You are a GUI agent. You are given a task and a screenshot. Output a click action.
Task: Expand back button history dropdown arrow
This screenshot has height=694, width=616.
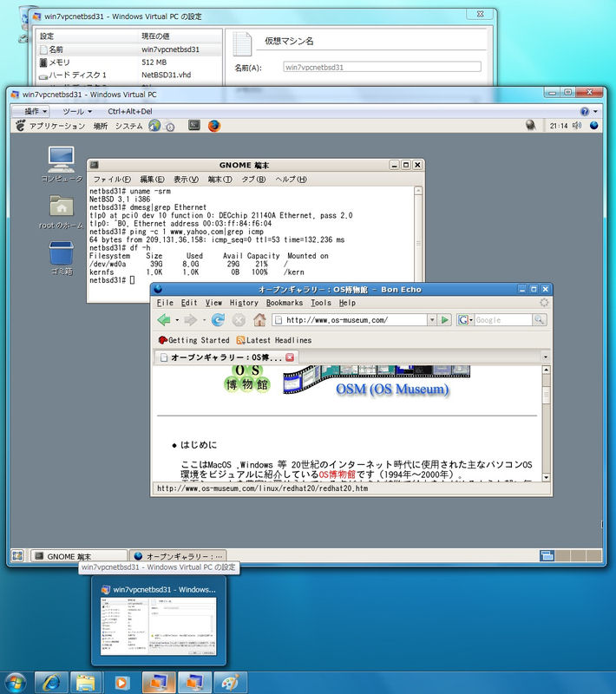point(177,319)
